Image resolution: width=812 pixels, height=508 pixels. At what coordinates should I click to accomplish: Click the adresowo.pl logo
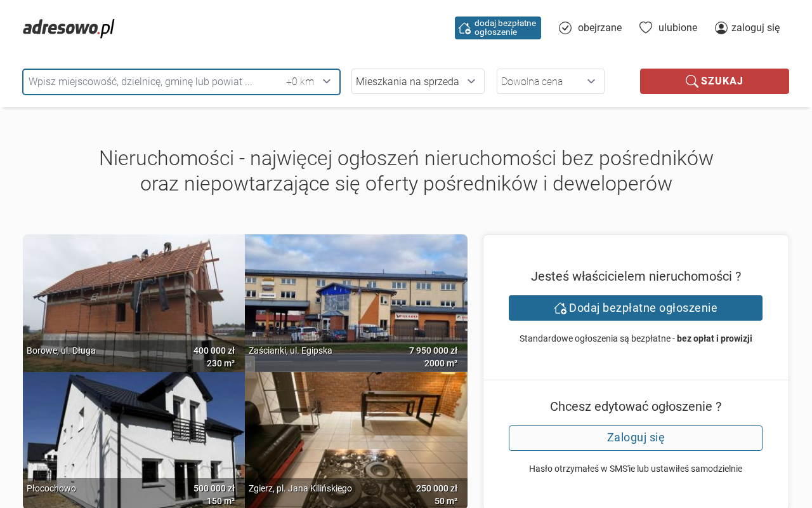coord(69,28)
